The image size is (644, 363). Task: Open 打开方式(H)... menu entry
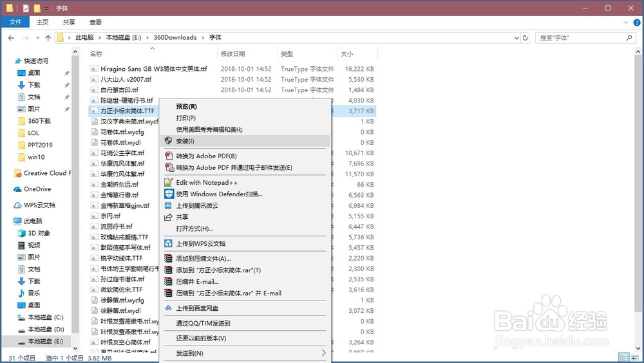click(245, 228)
